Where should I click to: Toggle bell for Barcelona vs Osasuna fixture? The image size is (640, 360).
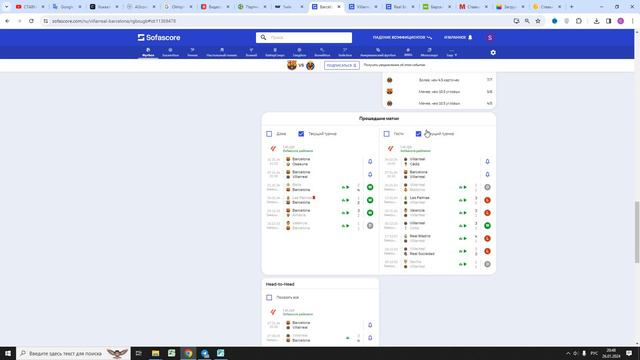click(370, 162)
